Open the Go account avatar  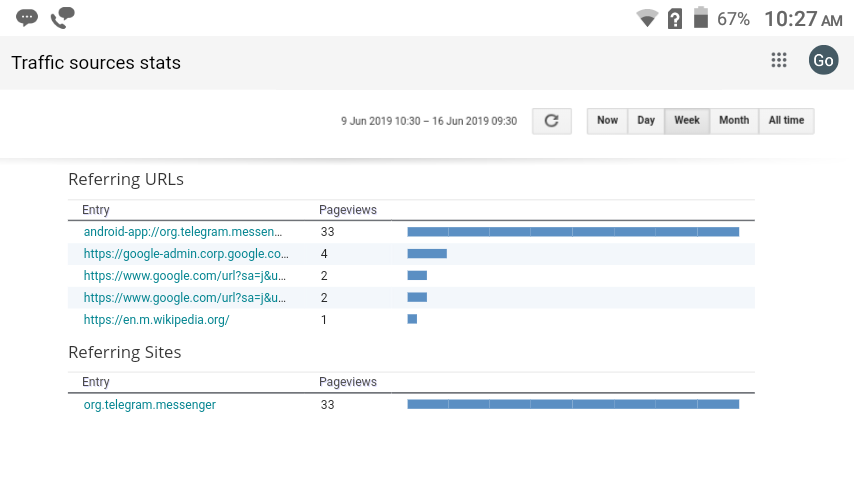[x=823, y=60]
